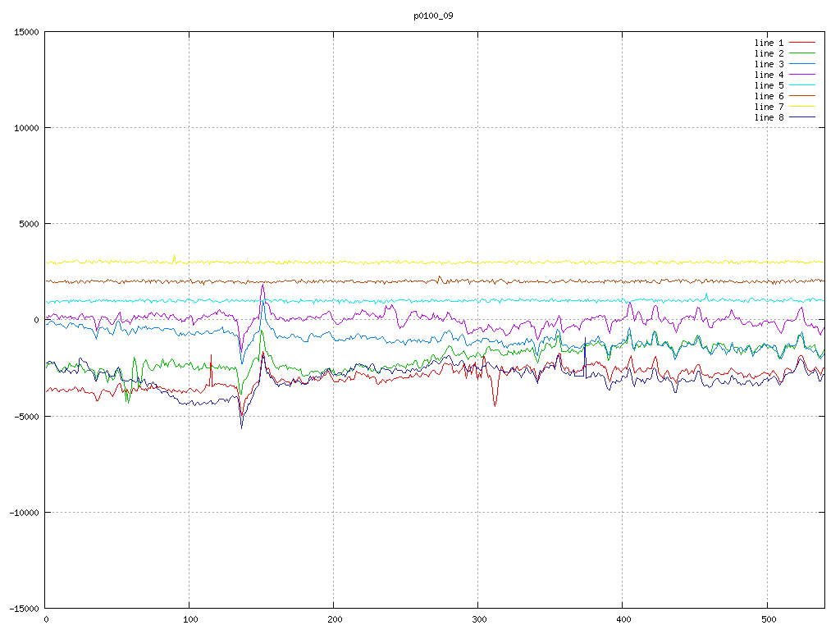Click the "line 7" legend label

tap(769, 107)
